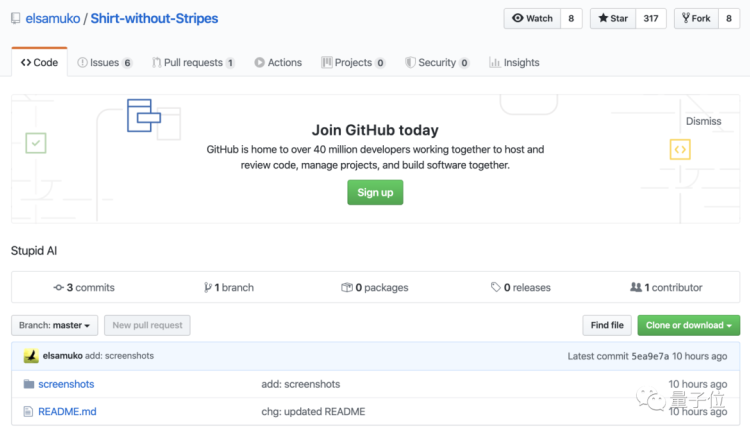The height and width of the screenshot is (433, 750).
Task: Click the Find file button
Action: (x=607, y=325)
